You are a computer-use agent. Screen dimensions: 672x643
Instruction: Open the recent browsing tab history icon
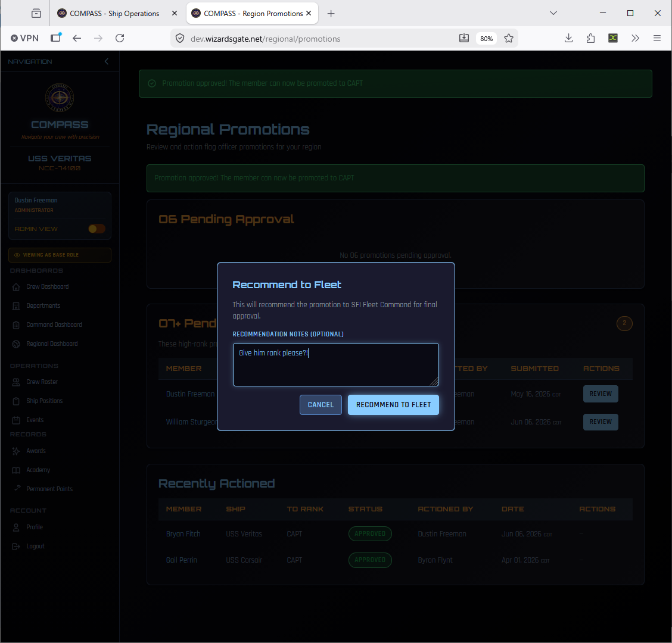[x=36, y=14]
